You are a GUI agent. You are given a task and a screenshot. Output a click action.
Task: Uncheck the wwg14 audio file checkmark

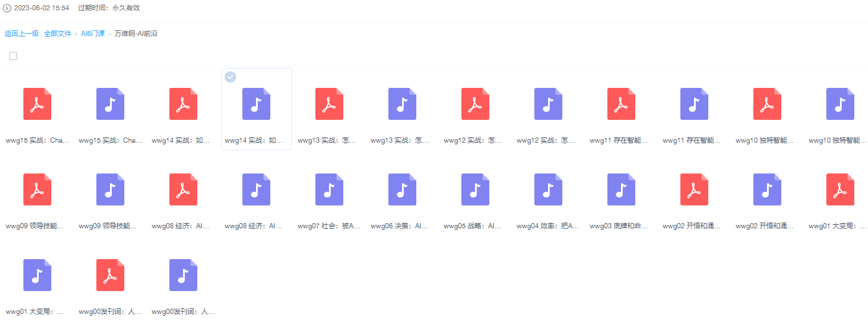(x=230, y=77)
